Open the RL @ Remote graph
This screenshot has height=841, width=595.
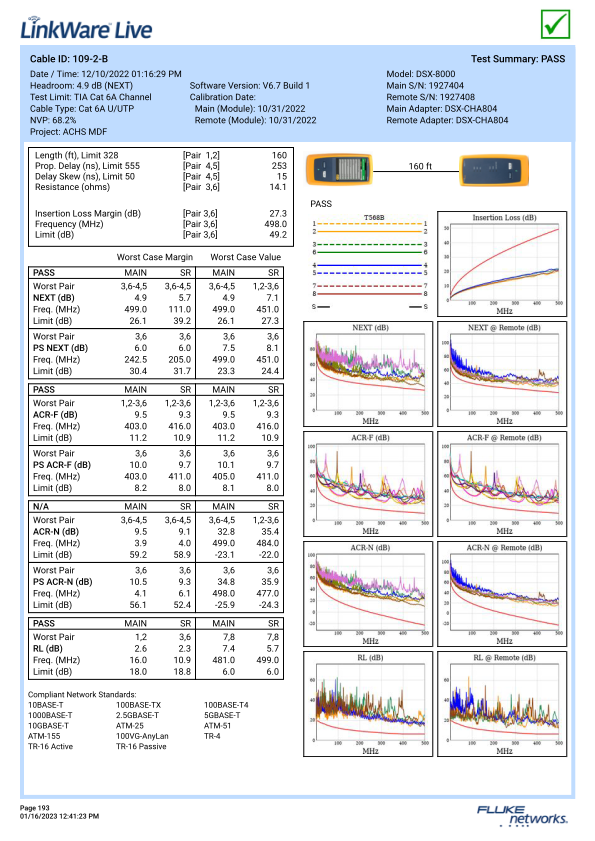pyautogui.click(x=502, y=704)
